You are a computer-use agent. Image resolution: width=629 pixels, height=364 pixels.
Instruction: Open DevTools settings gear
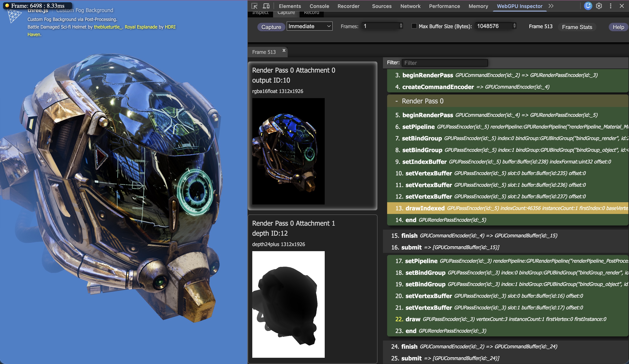click(x=599, y=6)
